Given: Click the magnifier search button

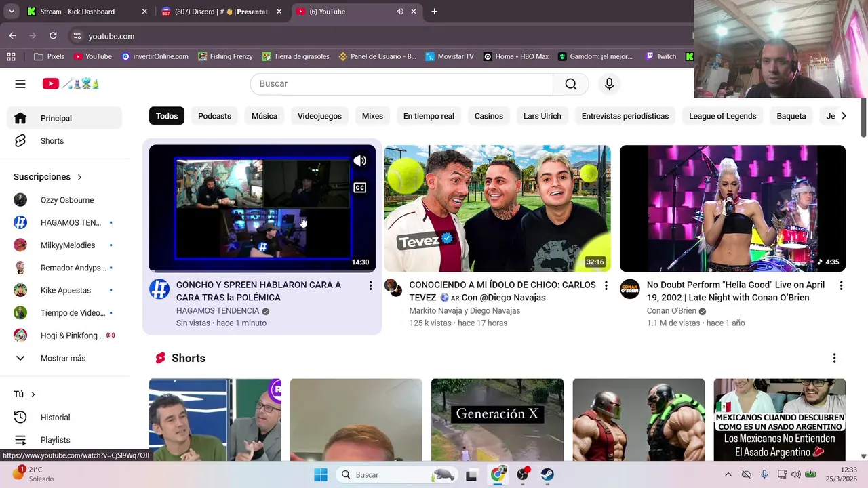Looking at the screenshot, I should tap(571, 84).
